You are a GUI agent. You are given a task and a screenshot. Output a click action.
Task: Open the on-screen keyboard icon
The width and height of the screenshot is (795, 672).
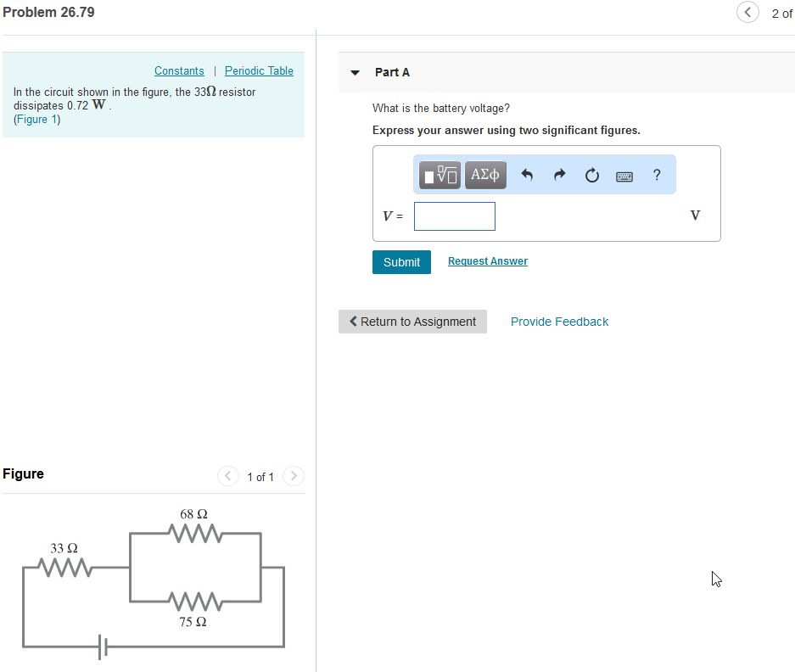click(x=624, y=175)
